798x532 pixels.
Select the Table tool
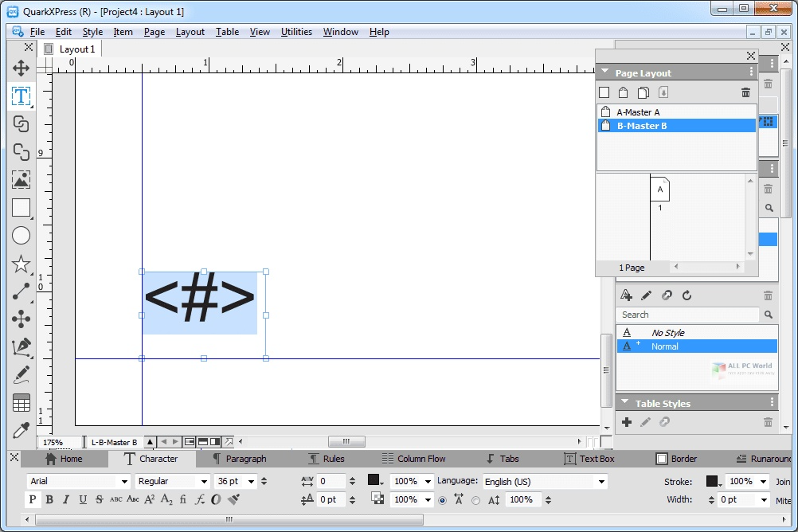[22, 403]
